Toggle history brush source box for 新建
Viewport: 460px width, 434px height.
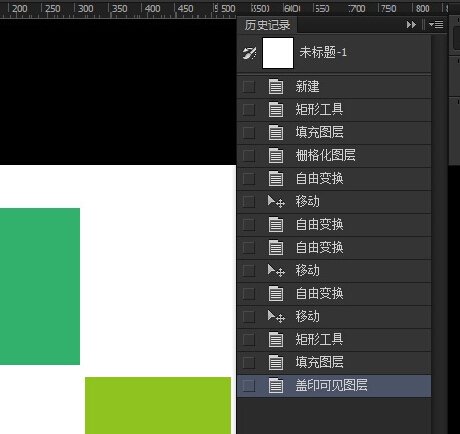pos(249,87)
